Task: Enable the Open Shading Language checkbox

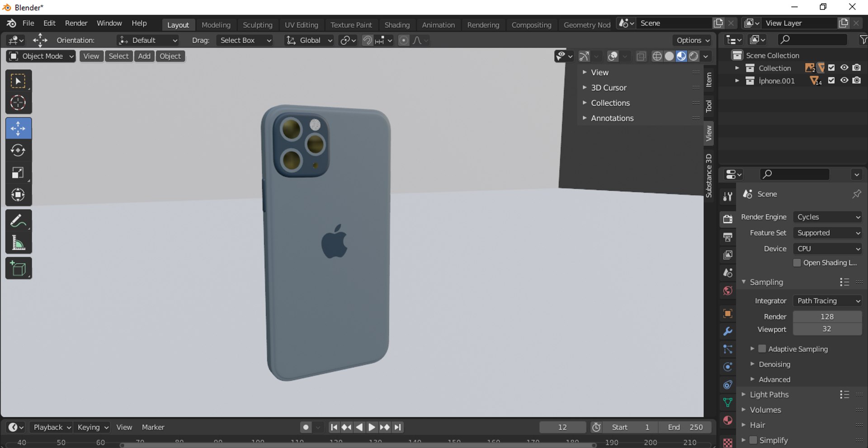Action: pos(797,263)
